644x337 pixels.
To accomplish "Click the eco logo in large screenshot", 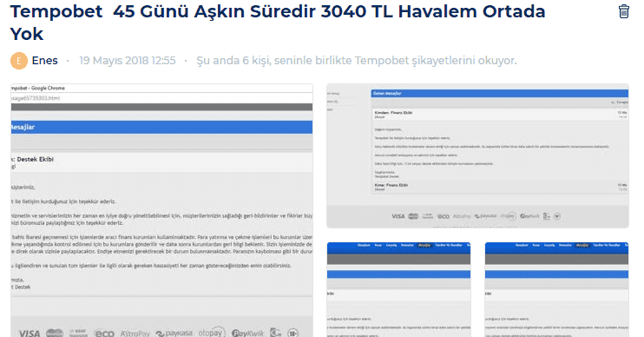I will [x=104, y=334].
